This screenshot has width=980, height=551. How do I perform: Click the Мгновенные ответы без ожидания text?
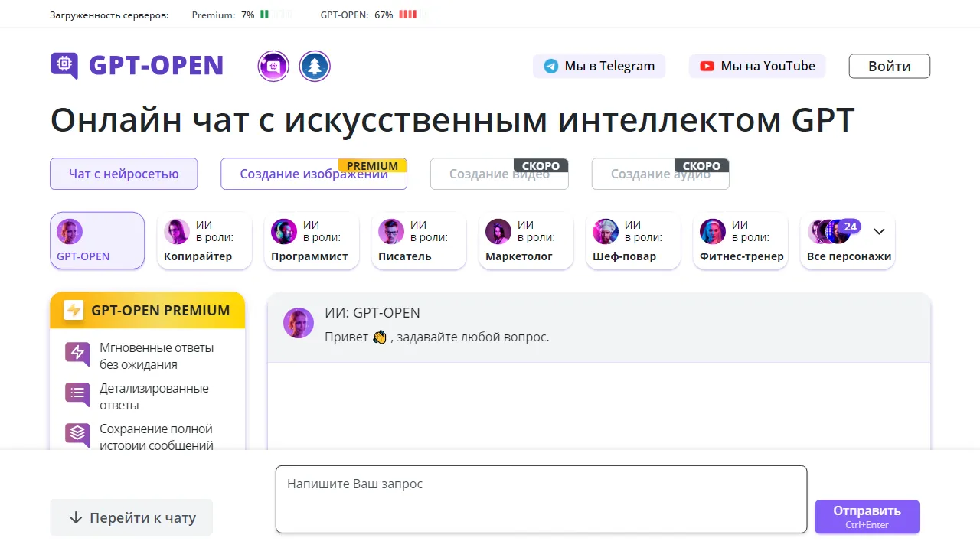click(x=157, y=356)
